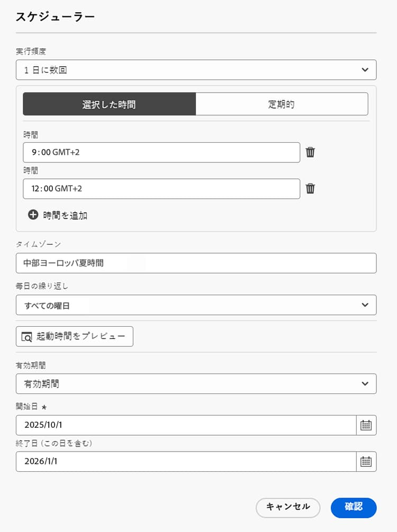This screenshot has width=397, height=532.
Task: Select the 選択した時間 tab
Action: click(x=110, y=104)
